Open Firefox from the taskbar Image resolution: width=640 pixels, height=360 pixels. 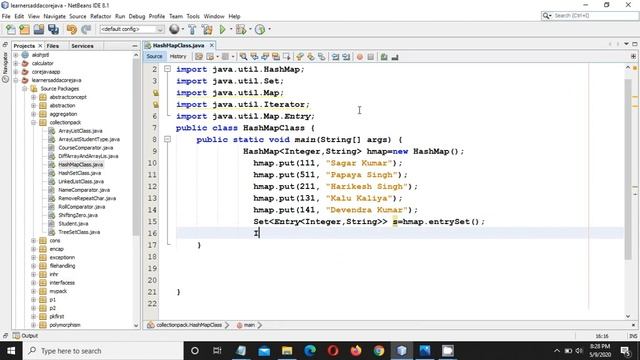click(356, 351)
